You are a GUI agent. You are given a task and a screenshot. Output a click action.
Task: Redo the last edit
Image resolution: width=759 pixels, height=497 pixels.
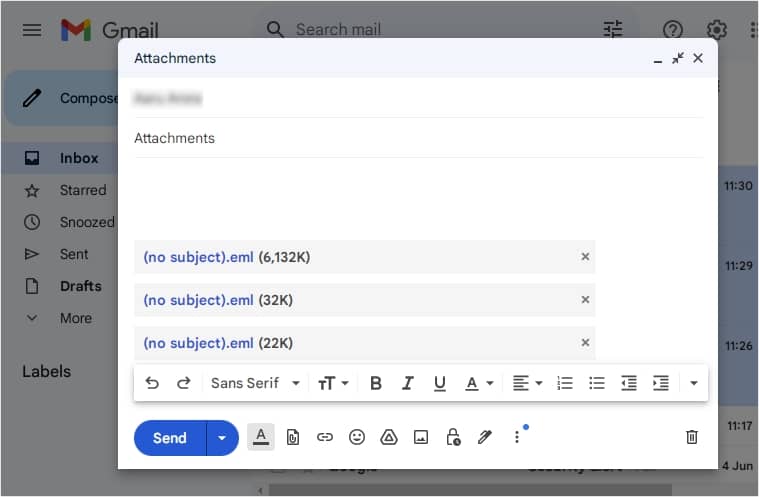tap(183, 383)
